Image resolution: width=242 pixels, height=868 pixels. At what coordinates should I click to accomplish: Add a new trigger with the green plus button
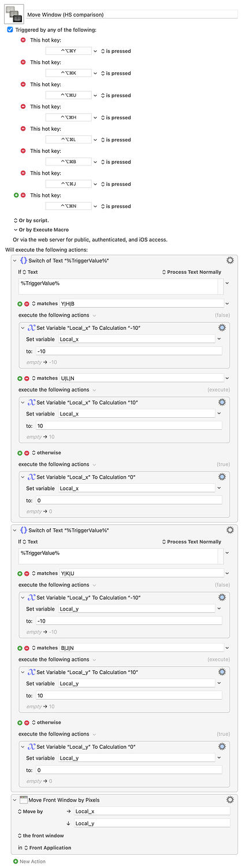tap(16, 195)
